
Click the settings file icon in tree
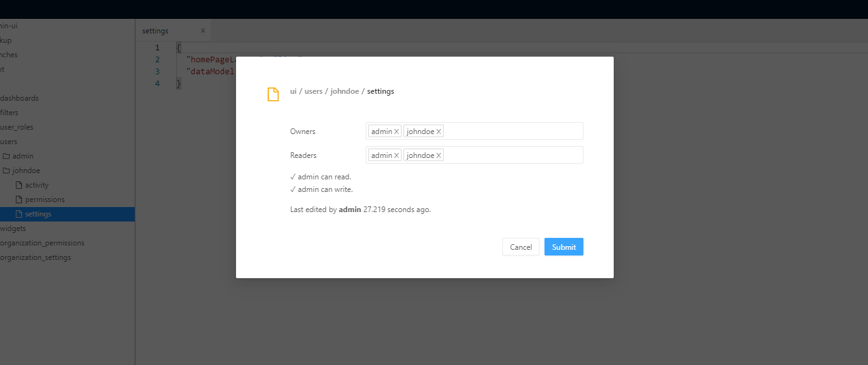click(19, 214)
